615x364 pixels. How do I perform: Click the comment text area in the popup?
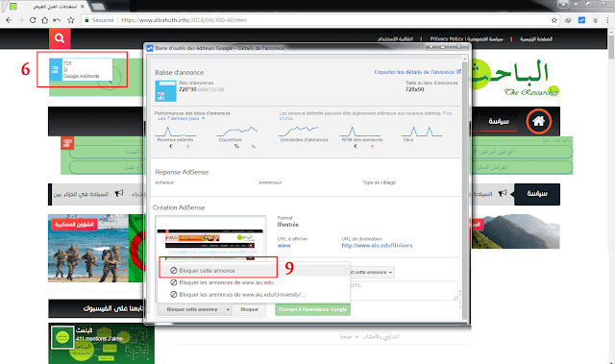pos(404,291)
